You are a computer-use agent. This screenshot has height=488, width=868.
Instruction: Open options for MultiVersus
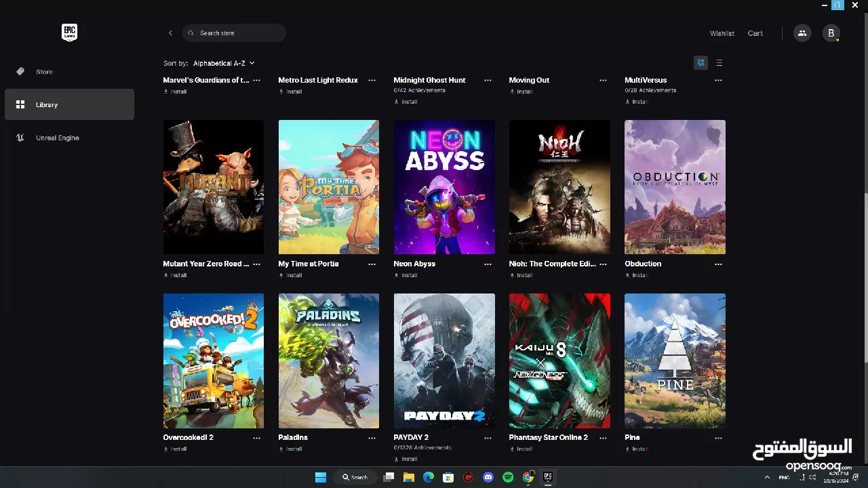[718, 80]
